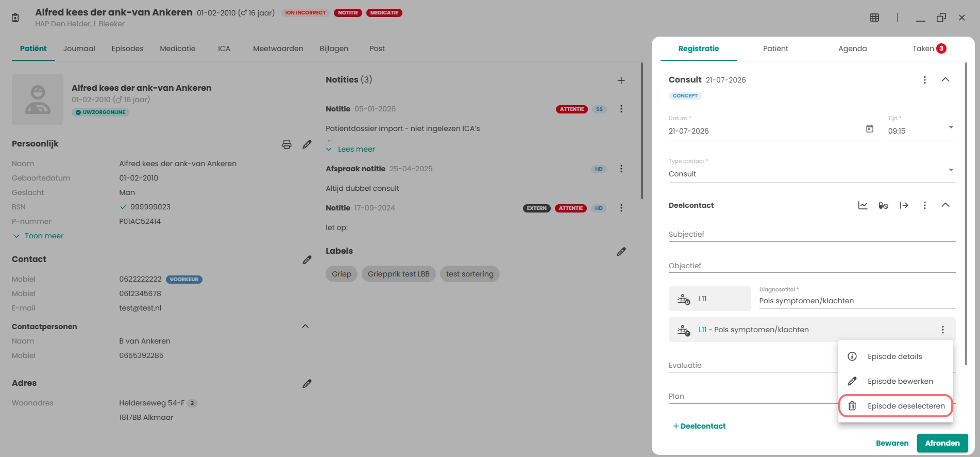Image resolution: width=980 pixels, height=457 pixels.
Task: Edit Labels with pencil icon
Action: point(621,252)
